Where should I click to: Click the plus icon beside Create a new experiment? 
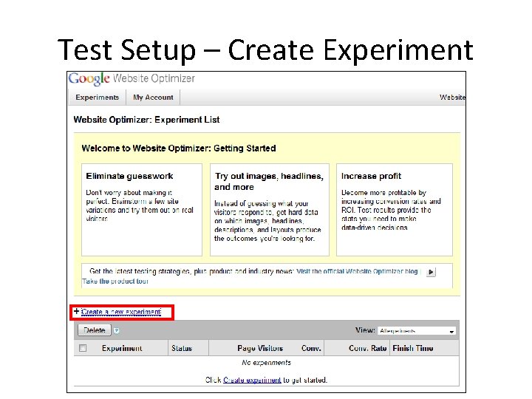click(76, 311)
